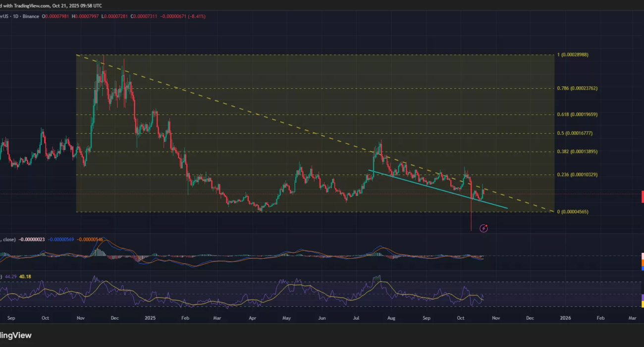Screen dimensions: 644x347
Task: Click the purple RSI swatch on right axis
Action: tap(642, 297)
